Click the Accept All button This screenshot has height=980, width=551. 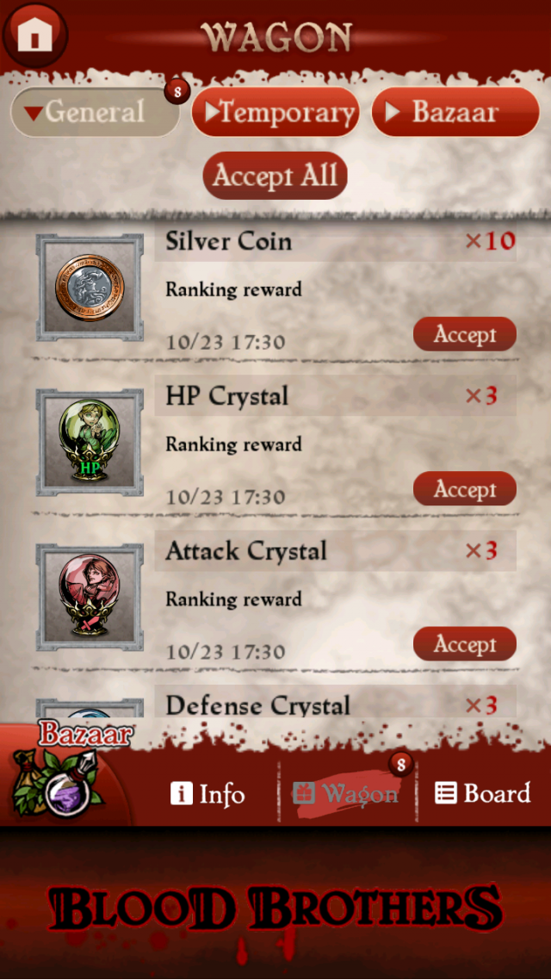click(x=275, y=176)
